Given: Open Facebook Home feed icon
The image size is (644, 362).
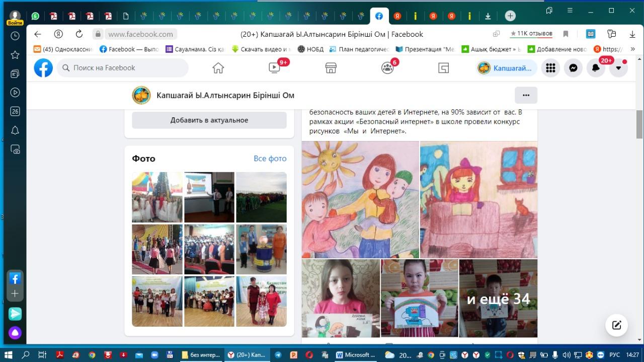Looking at the screenshot, I should click(x=218, y=68).
